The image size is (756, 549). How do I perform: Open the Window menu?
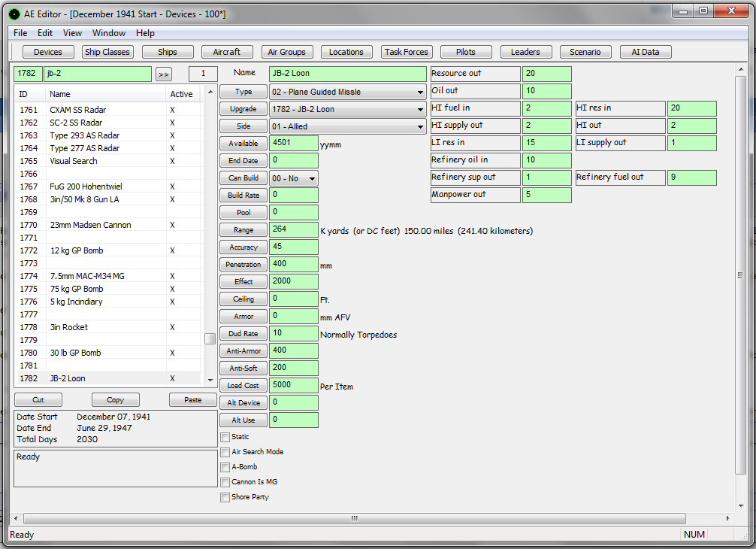pos(109,33)
